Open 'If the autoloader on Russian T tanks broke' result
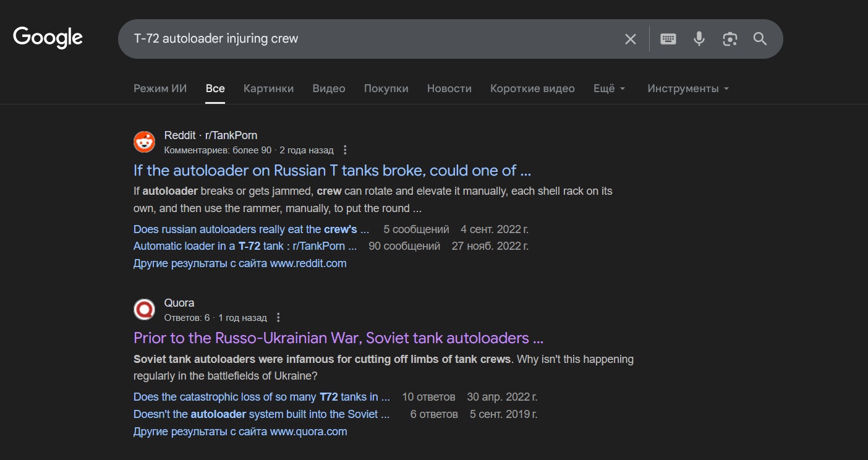 332,170
